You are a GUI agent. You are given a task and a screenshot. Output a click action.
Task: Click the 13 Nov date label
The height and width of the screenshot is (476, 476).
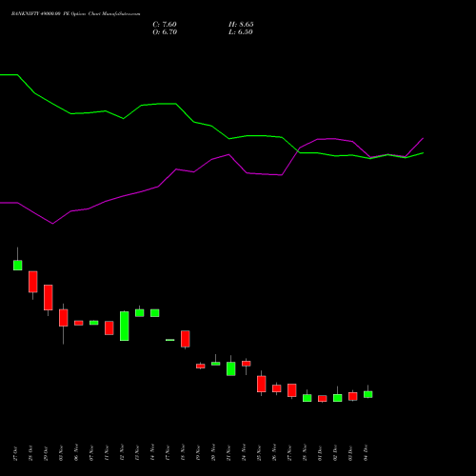tap(137, 453)
